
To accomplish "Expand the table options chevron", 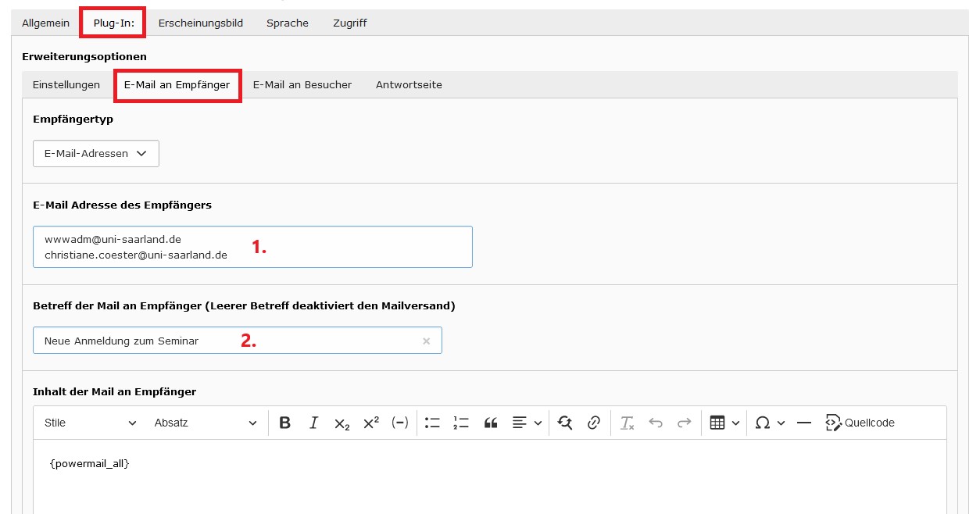I will (735, 423).
